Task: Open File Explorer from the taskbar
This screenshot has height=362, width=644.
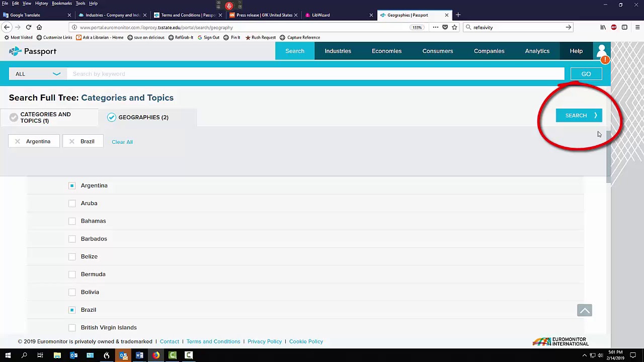Action: click(x=57, y=355)
